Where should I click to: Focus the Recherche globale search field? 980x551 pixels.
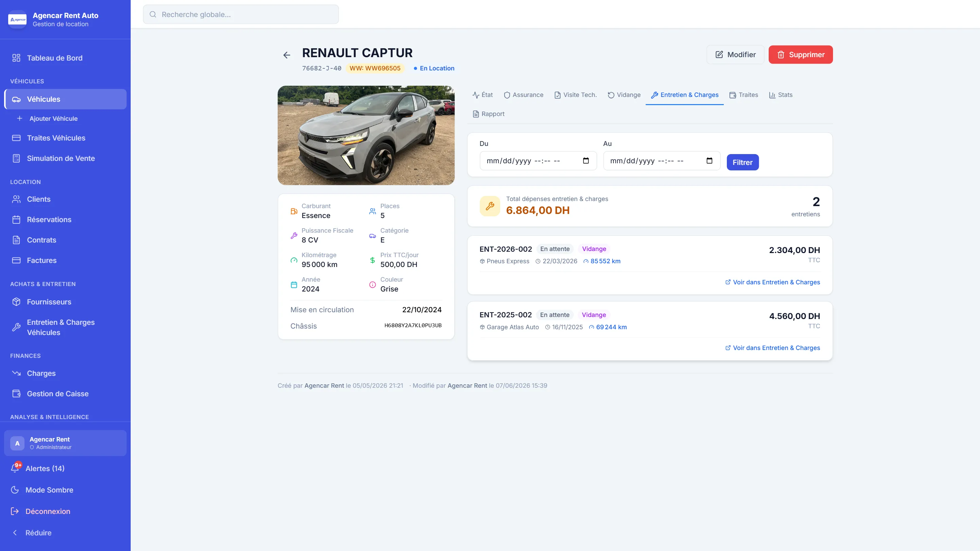[241, 14]
